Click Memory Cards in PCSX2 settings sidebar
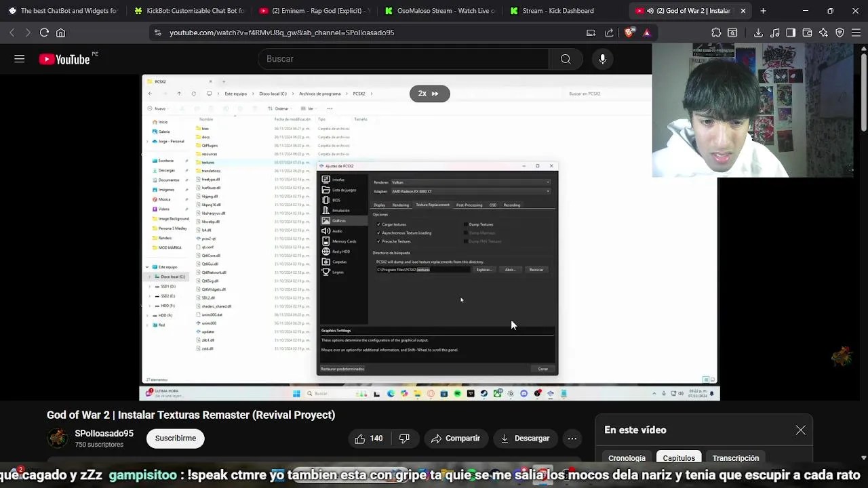 pyautogui.click(x=344, y=241)
